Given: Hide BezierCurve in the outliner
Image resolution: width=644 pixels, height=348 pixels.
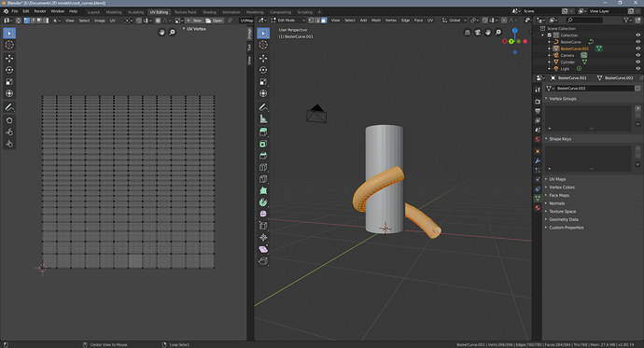Looking at the screenshot, I should coord(637,42).
